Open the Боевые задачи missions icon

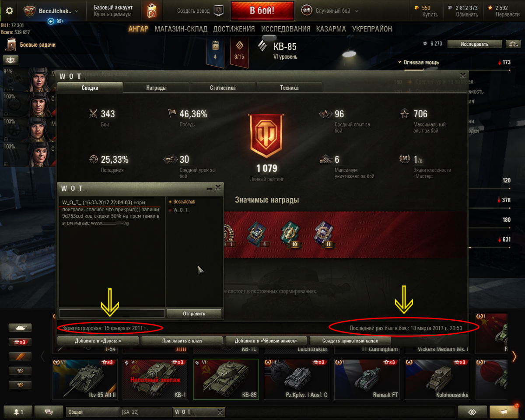tap(11, 44)
